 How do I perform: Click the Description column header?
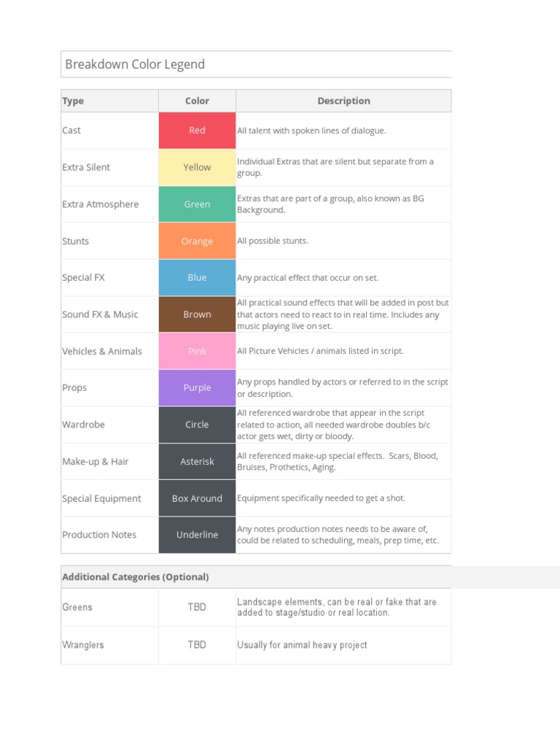[x=343, y=101]
